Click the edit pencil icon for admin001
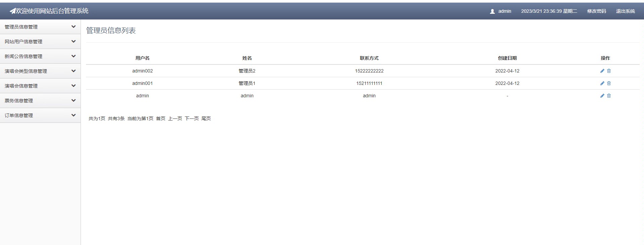Viewport: 644px width, 245px height. (x=602, y=83)
